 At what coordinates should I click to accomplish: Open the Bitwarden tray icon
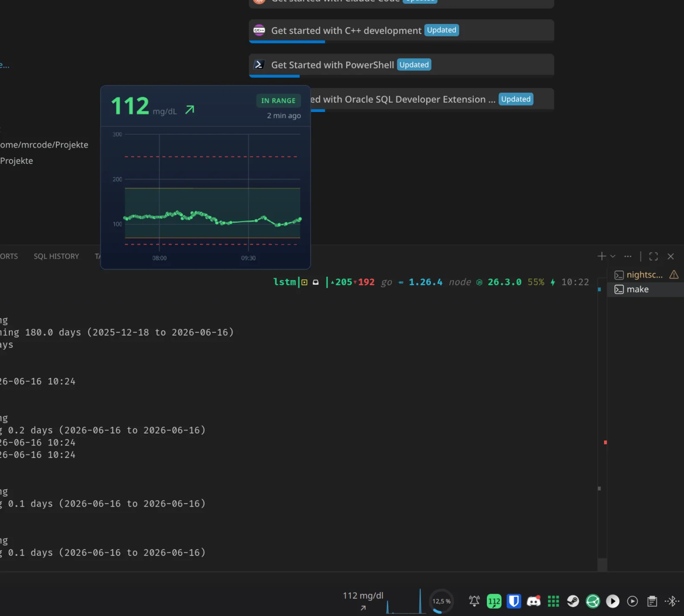tap(514, 601)
